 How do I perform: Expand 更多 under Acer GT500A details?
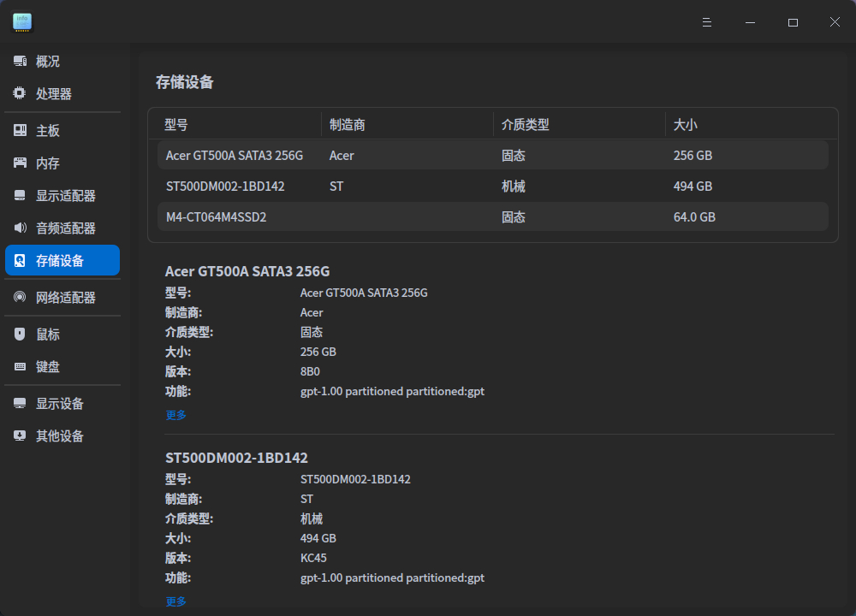point(175,415)
